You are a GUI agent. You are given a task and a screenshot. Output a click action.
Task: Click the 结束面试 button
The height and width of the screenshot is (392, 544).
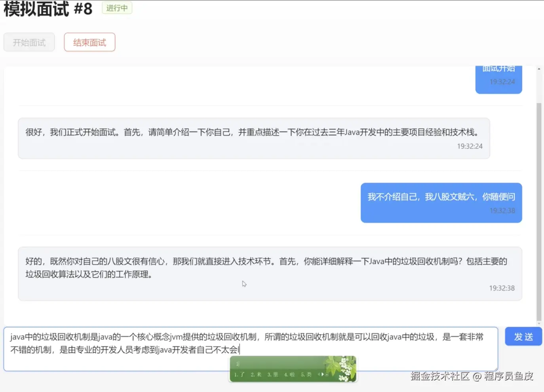pyautogui.click(x=89, y=42)
